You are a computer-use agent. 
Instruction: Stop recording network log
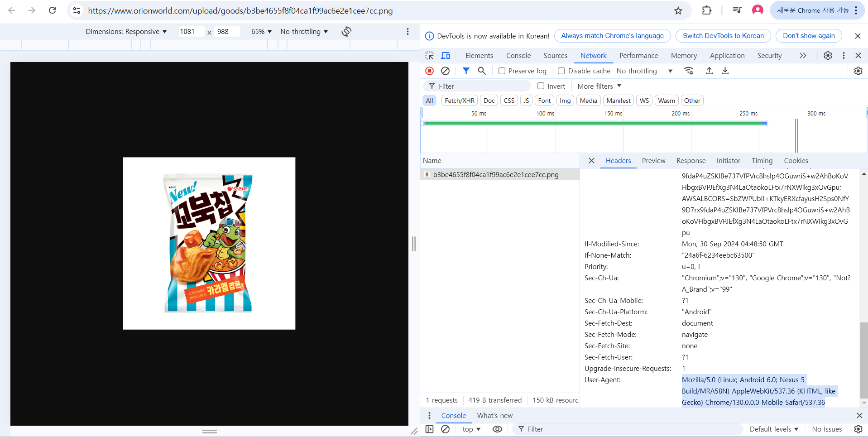coord(429,71)
